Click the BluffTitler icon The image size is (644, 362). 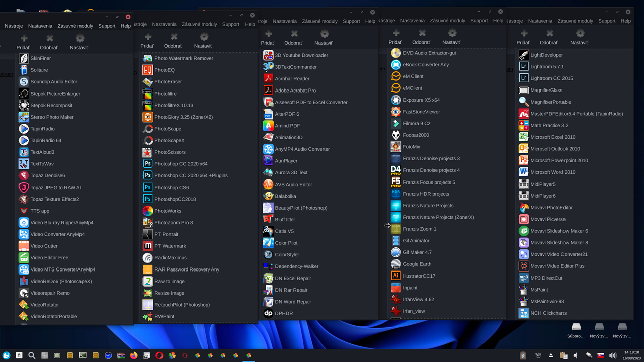[x=268, y=219]
